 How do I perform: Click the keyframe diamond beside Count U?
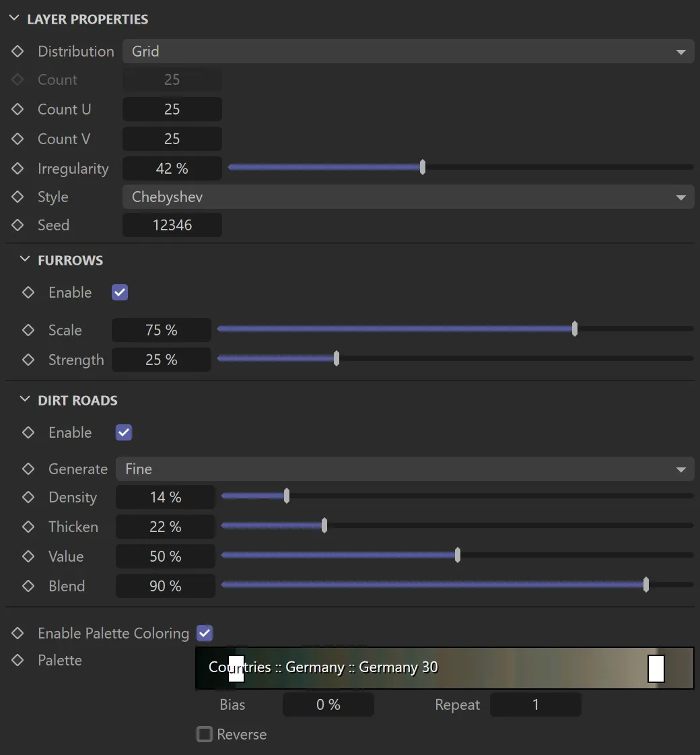click(17, 109)
